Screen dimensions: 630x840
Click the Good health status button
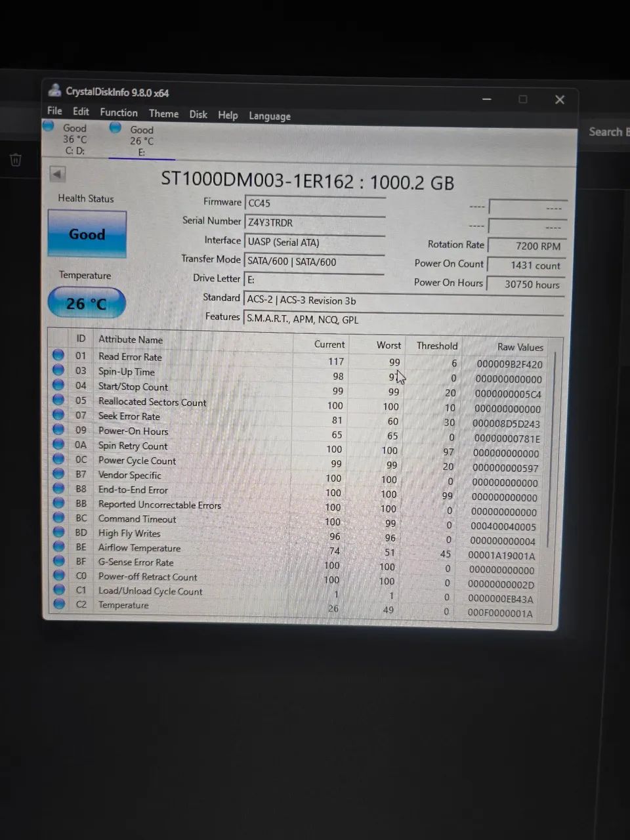pos(87,234)
